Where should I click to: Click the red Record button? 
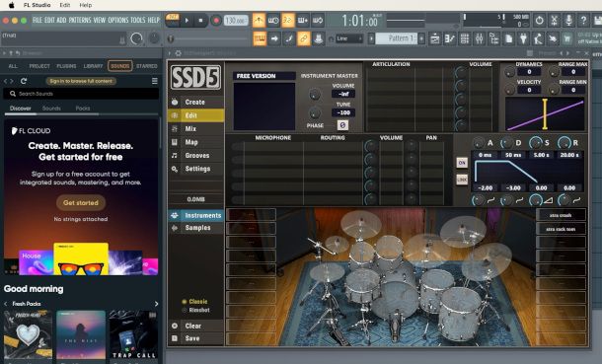coord(216,21)
